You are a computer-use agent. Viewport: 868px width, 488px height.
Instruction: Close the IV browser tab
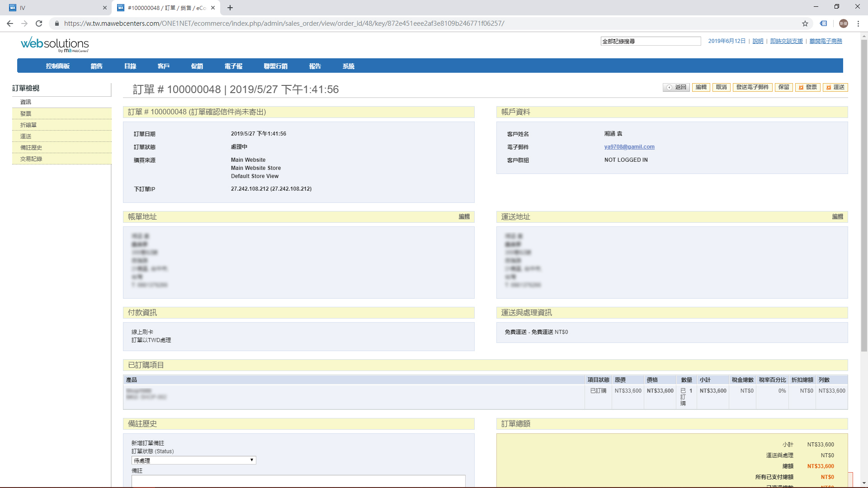click(x=104, y=8)
